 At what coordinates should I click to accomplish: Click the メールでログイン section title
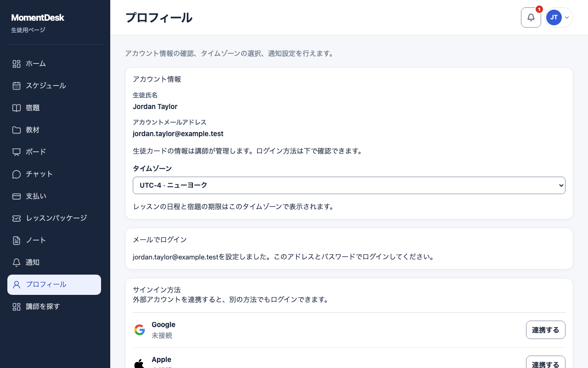160,240
